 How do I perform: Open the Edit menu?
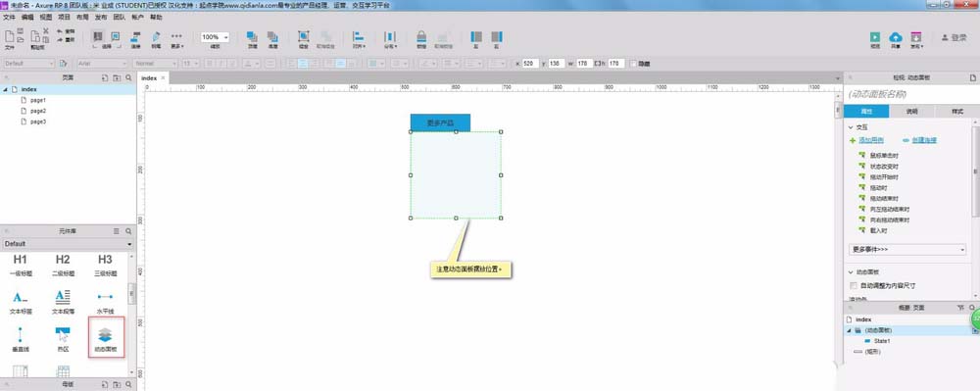pyautogui.click(x=27, y=18)
